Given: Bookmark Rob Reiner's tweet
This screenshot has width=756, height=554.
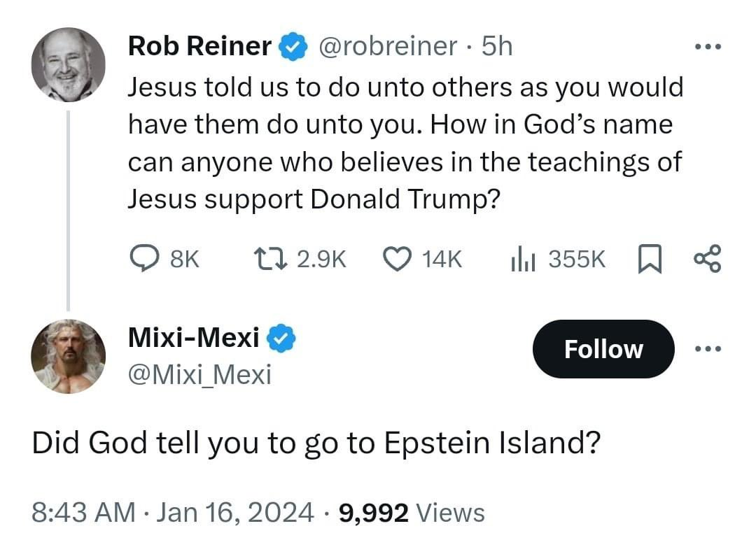Looking at the screenshot, I should (649, 259).
